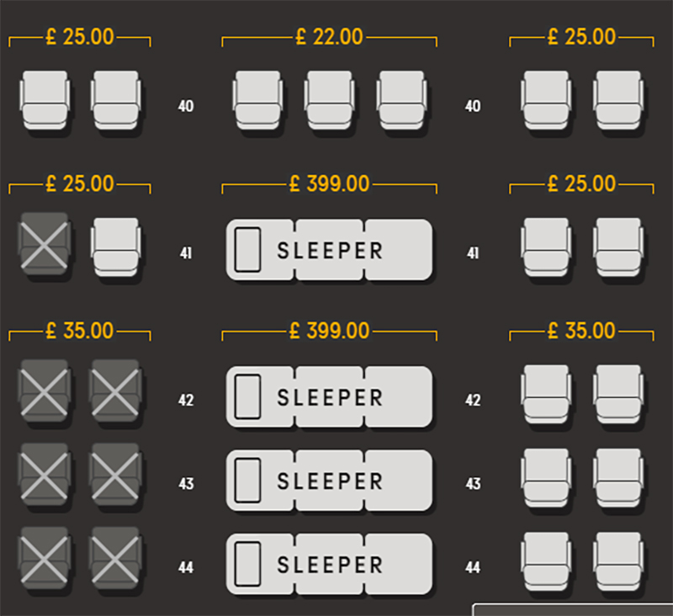Select the row 41 sleeper for £399.00

click(x=329, y=250)
